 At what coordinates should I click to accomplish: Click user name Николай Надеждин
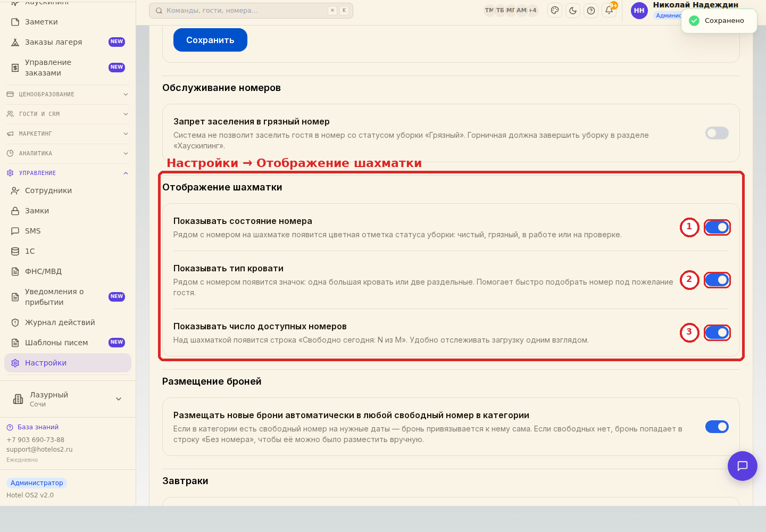click(x=695, y=5)
